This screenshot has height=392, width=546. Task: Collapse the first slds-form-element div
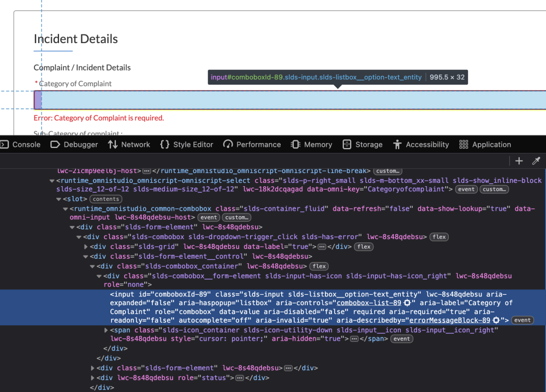coord(72,227)
